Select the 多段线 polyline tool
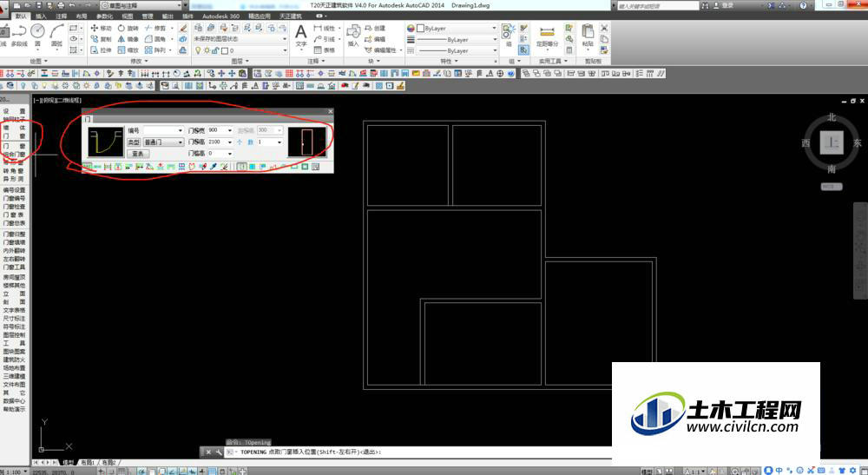Viewport: 868px width, 475px height. [x=19, y=36]
